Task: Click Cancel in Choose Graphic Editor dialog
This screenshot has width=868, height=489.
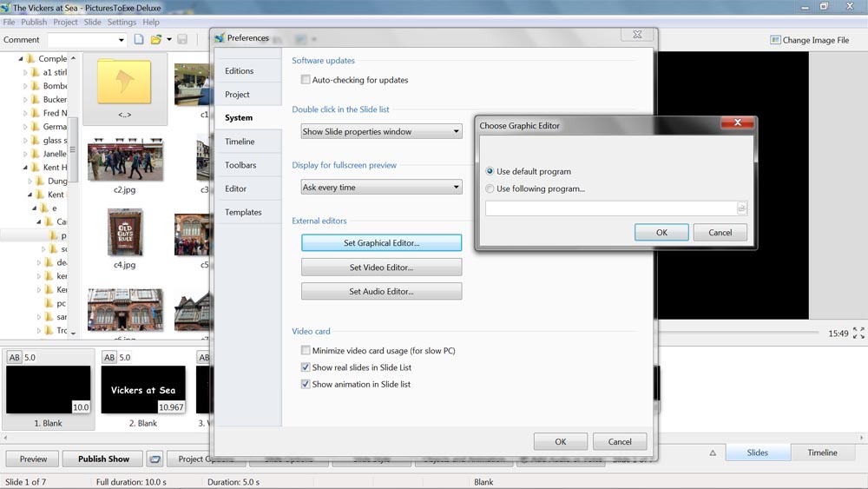Action: [x=720, y=233]
